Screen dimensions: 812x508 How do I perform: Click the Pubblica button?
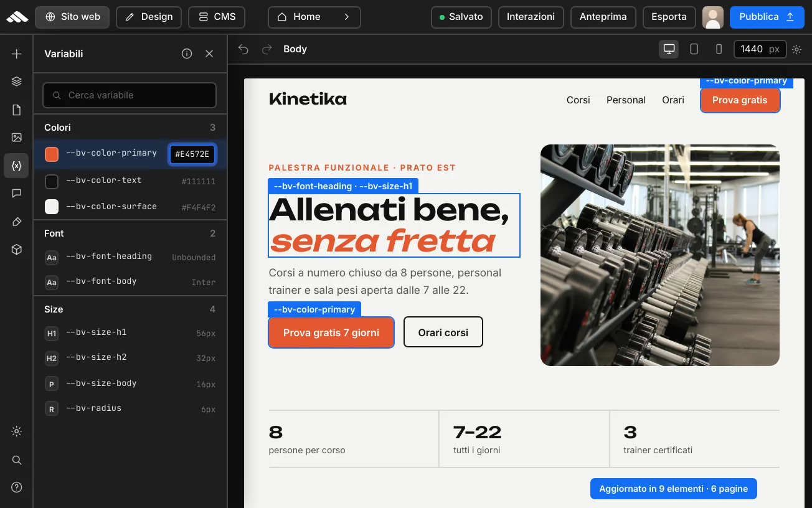(x=767, y=17)
